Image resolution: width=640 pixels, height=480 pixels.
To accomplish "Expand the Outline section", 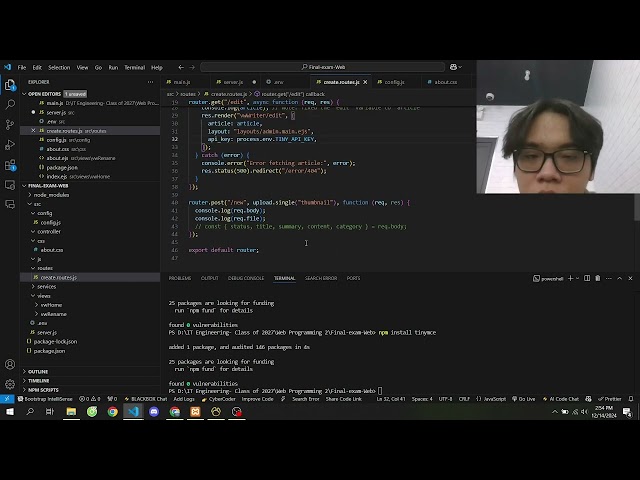I will pos(38,372).
